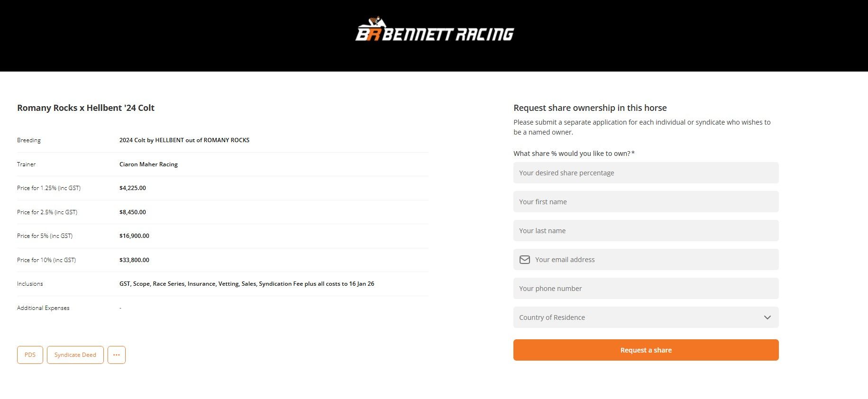Focus the email address text field
This screenshot has width=868, height=399.
(x=654, y=260)
